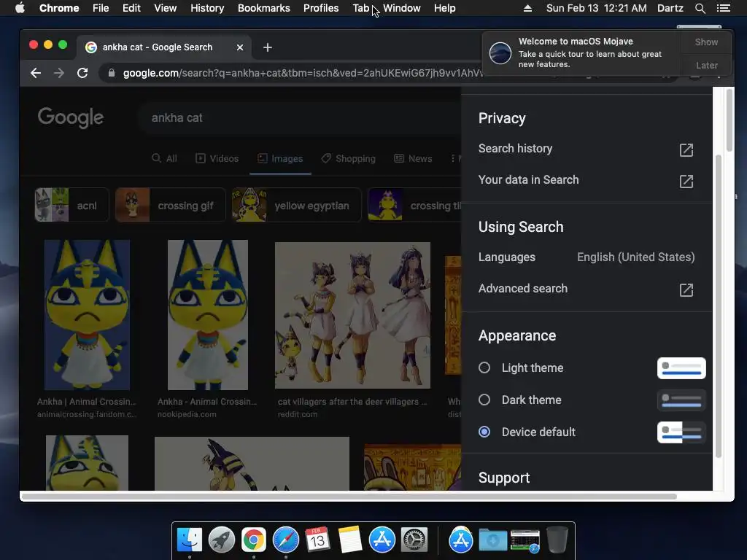Open the Dartz user menu
This screenshot has width=747, height=560.
click(x=670, y=8)
